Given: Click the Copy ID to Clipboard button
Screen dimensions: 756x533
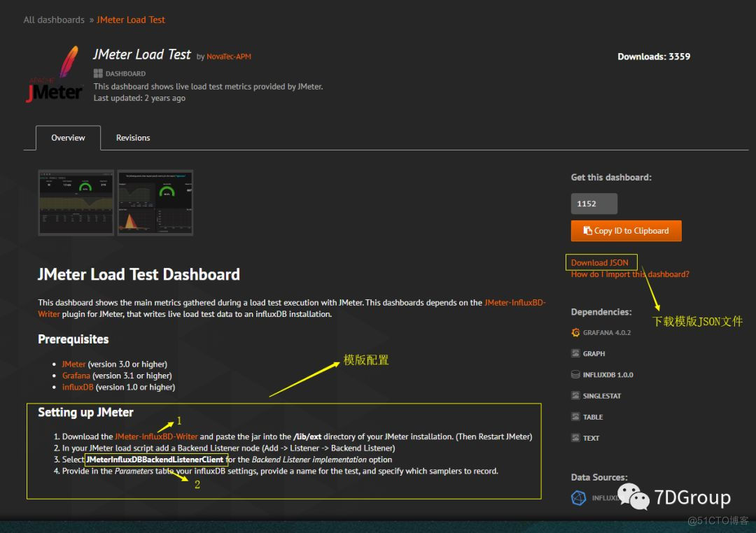Looking at the screenshot, I should [x=626, y=231].
